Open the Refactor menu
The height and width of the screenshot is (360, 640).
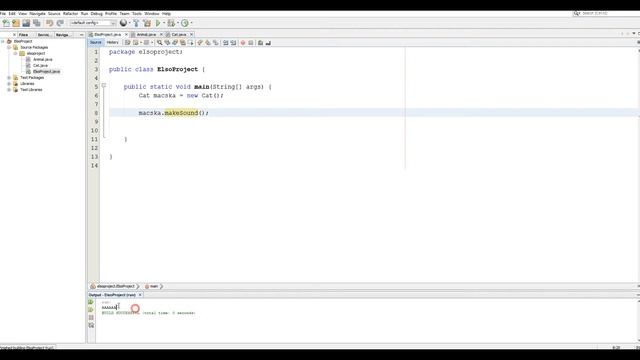tap(70, 13)
